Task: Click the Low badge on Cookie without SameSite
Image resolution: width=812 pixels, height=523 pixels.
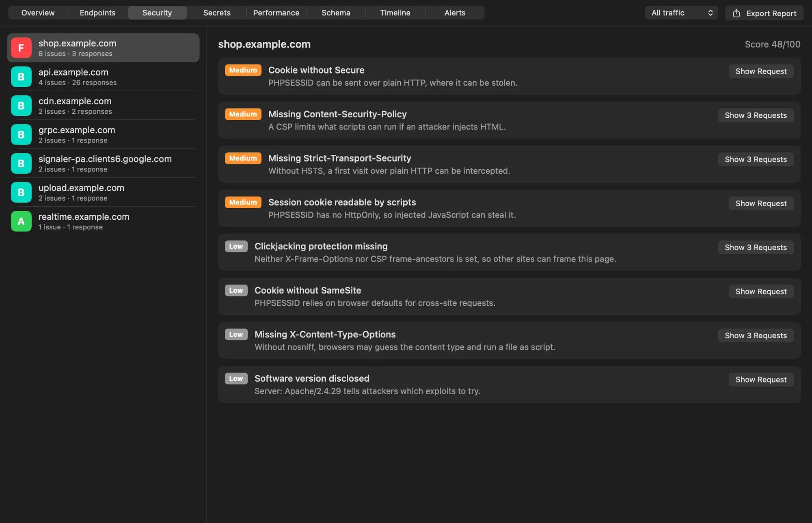Action: pyautogui.click(x=236, y=290)
